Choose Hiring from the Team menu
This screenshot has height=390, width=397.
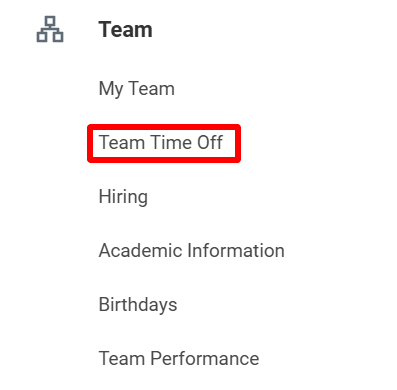click(123, 197)
